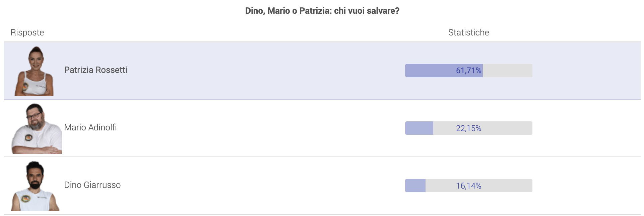Click the 61,71% progress bar
644x216 pixels.
[468, 71]
